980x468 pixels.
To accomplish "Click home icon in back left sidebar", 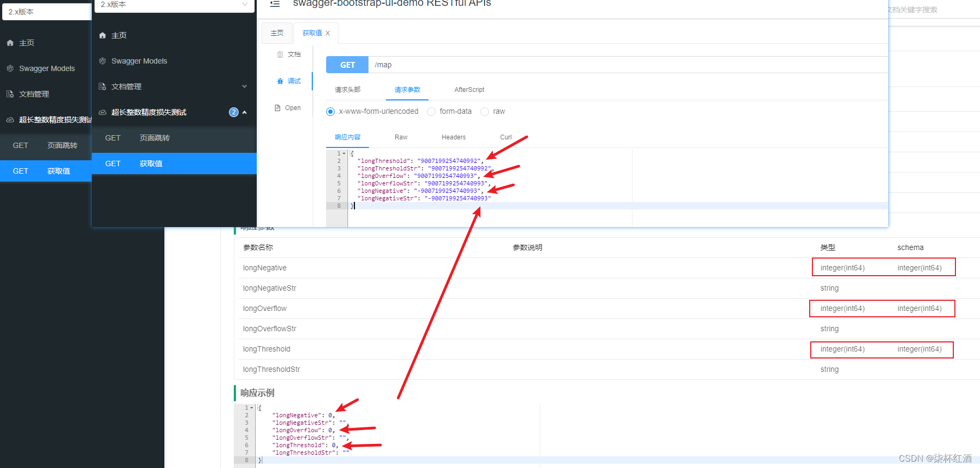I will click(10, 43).
